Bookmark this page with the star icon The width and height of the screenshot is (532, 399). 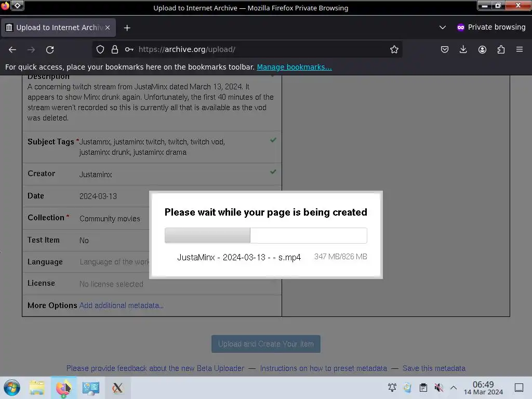[x=394, y=49]
